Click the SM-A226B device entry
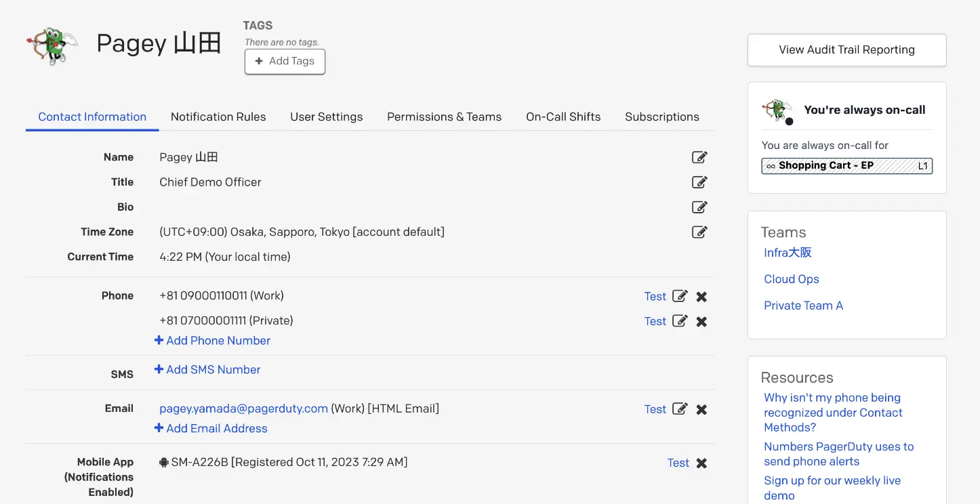The height and width of the screenshot is (504, 980). click(283, 462)
